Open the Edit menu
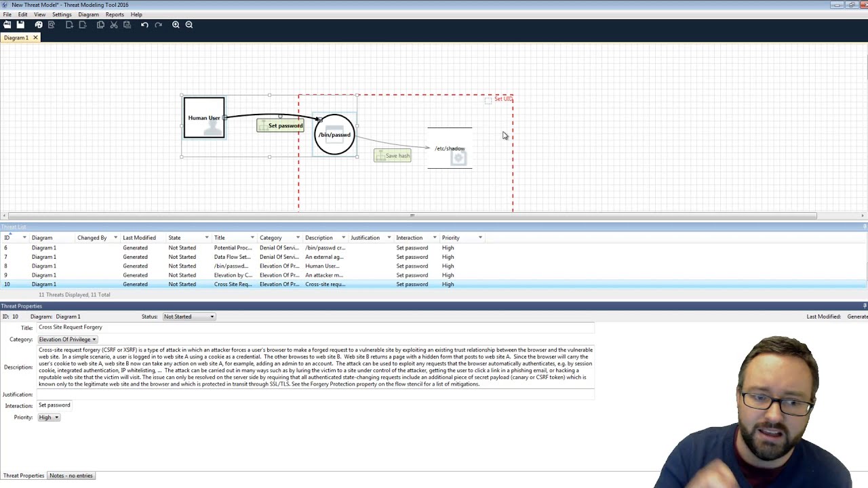 point(22,14)
